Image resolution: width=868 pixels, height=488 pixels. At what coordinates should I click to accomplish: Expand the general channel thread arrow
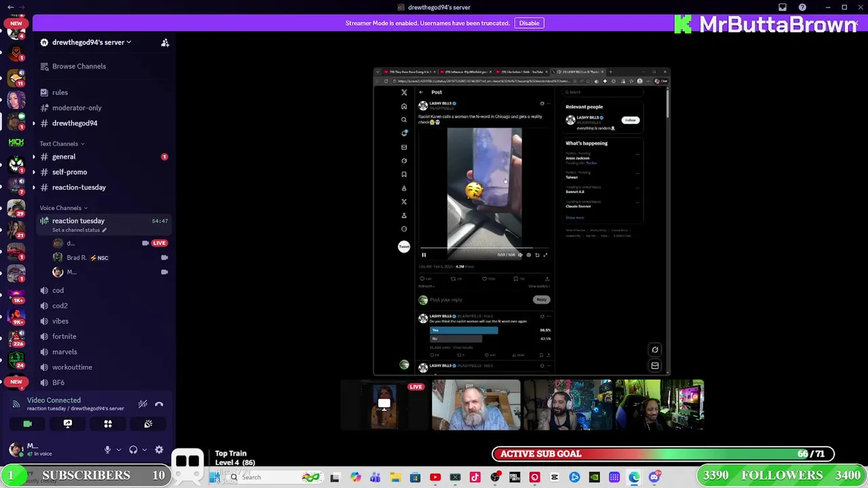34,157
